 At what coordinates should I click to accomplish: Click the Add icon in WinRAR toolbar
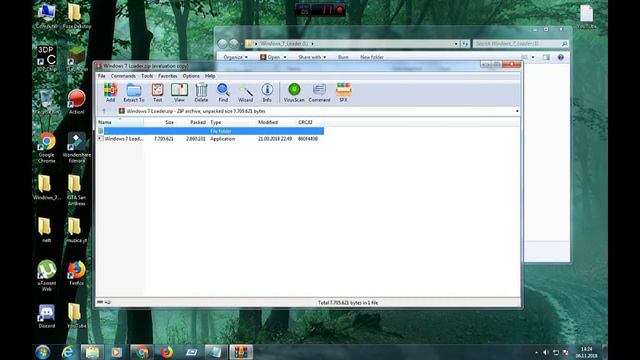point(110,92)
